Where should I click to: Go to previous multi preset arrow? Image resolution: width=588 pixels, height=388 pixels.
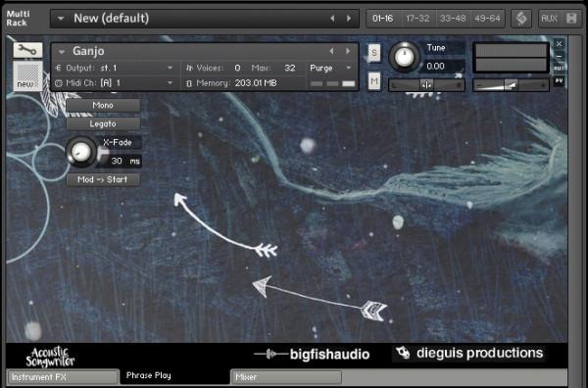(x=332, y=19)
